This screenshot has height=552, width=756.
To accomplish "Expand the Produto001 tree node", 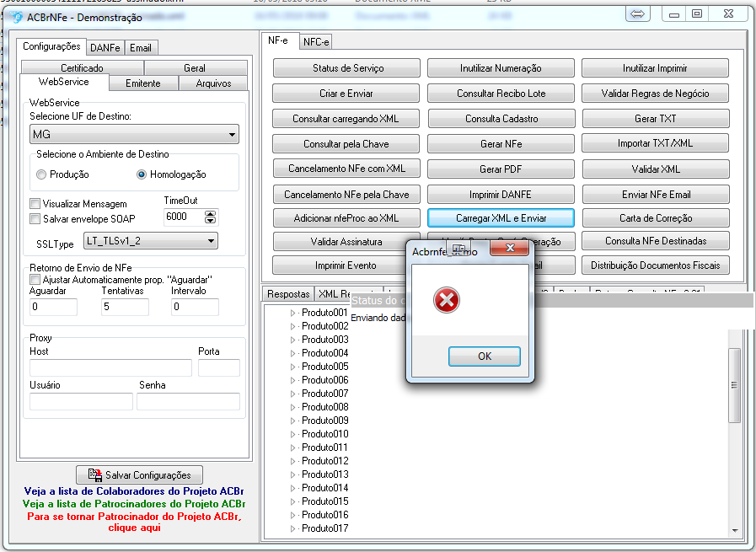I will pyautogui.click(x=292, y=313).
